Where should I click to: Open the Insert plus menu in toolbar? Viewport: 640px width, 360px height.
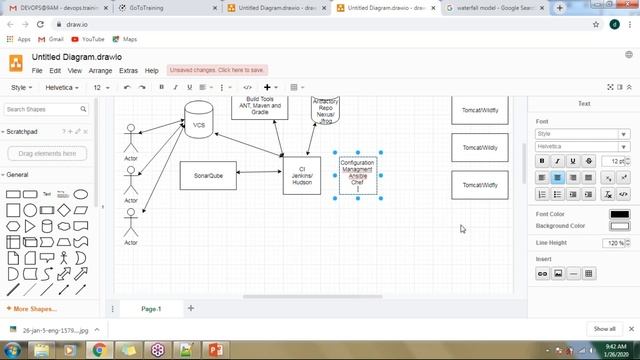(x=270, y=87)
